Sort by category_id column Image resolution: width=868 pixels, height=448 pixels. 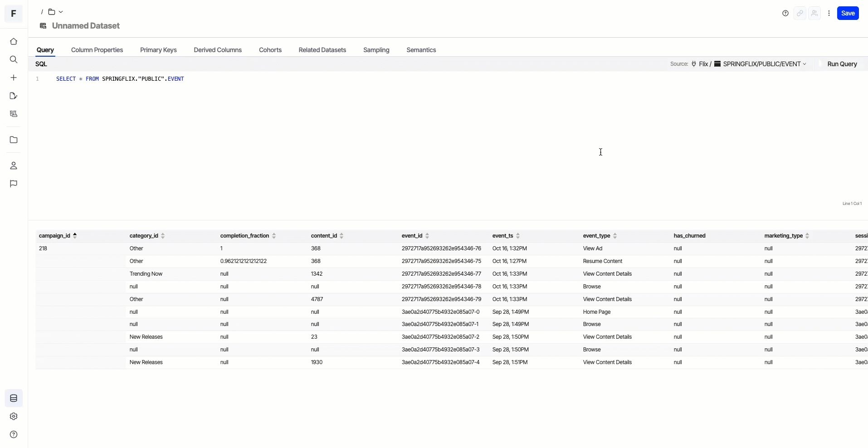pos(163,236)
